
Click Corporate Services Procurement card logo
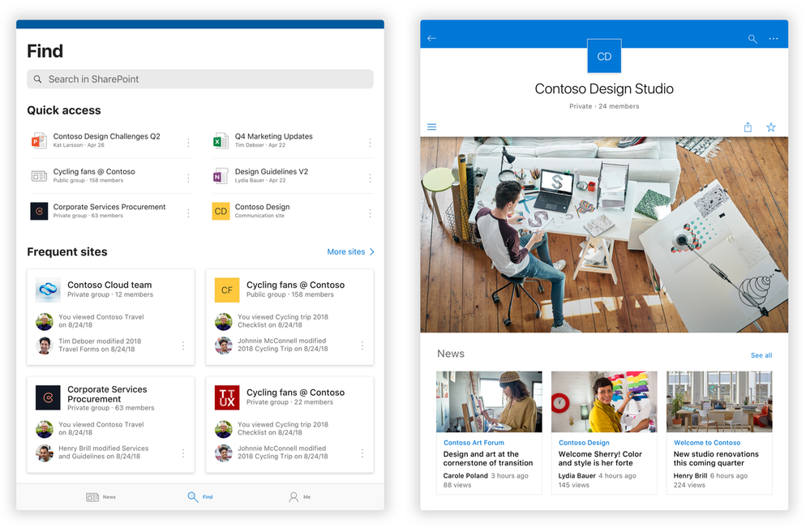tap(48, 397)
